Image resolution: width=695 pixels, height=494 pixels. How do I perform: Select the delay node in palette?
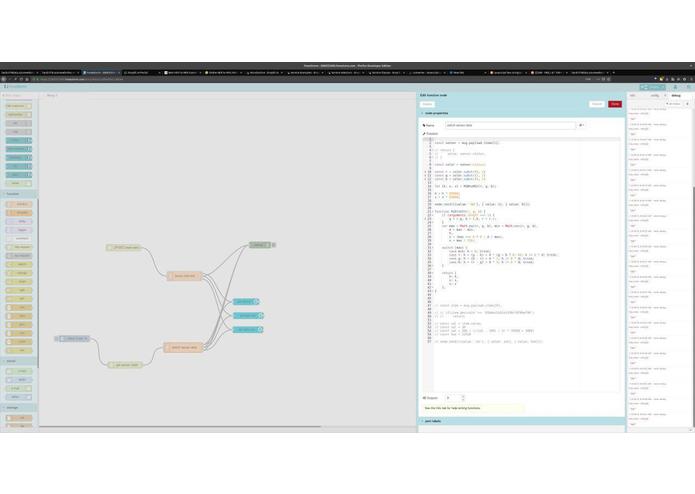19,221
